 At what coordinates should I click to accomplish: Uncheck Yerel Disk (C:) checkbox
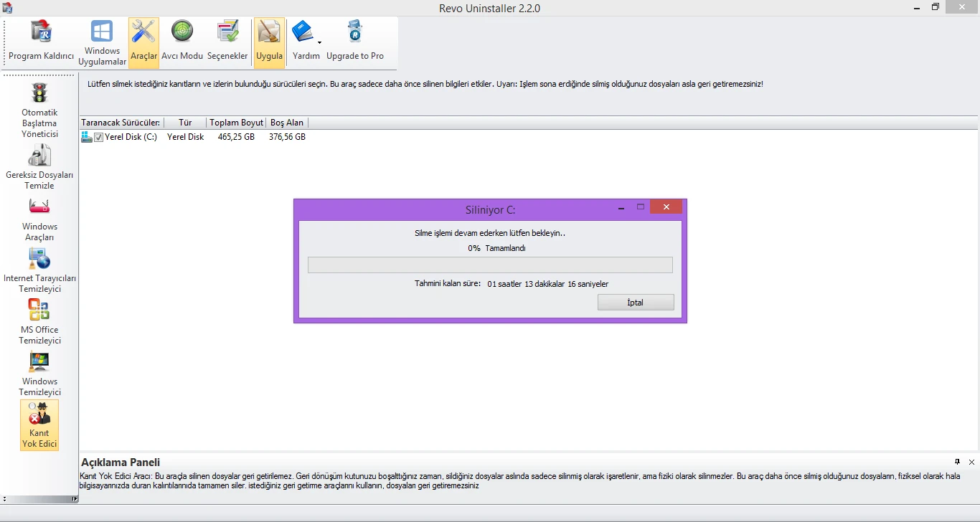[x=99, y=137]
